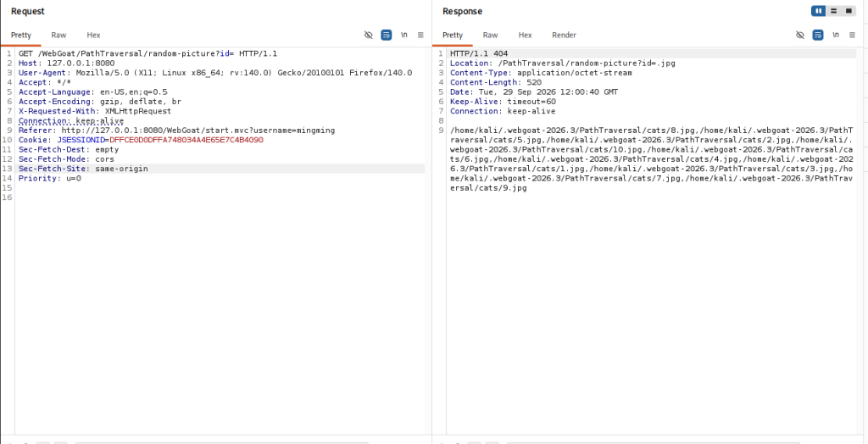868x444 pixels.
Task: Switch to Pretty tab in Response panel
Action: click(453, 35)
